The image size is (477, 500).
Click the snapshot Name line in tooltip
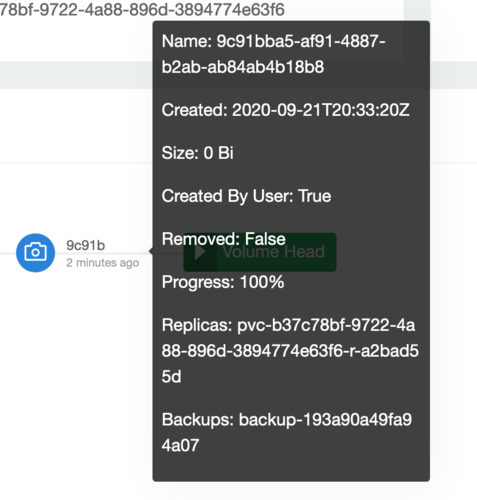tap(274, 54)
